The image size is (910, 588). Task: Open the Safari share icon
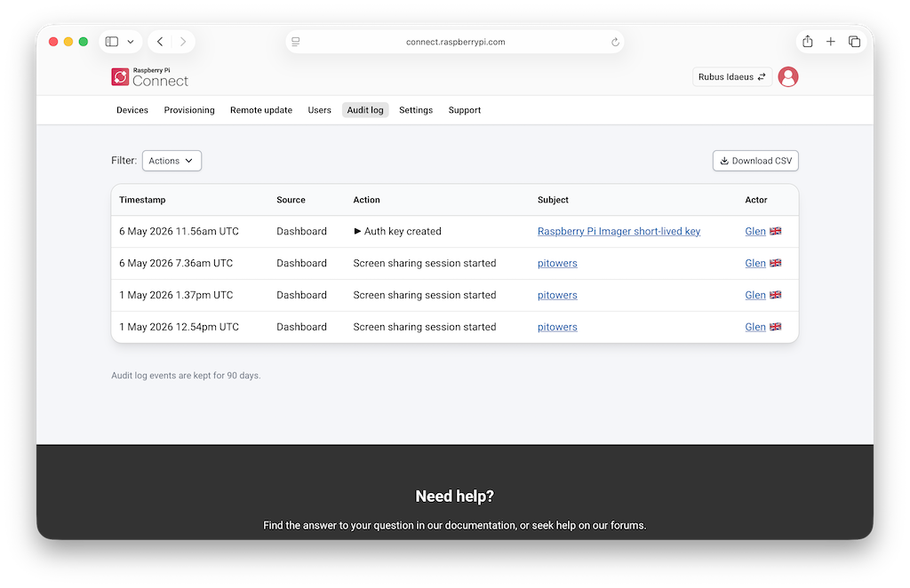click(807, 41)
